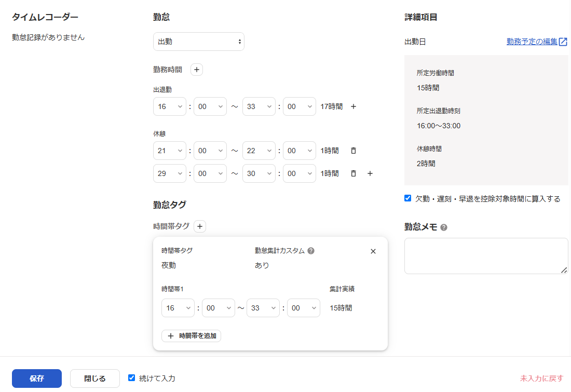Open first break start minute dropdown
The height and width of the screenshot is (392, 571).
[210, 151]
